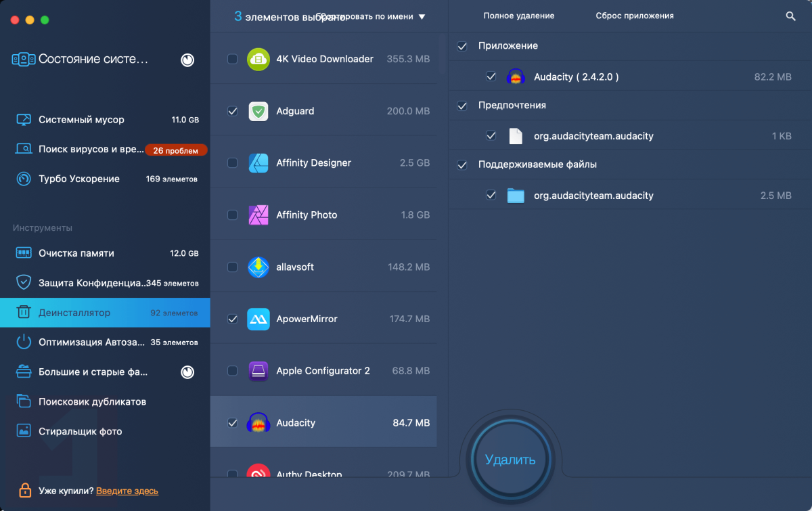Click the 92 элементов count label
Screen dimensions: 812x511
[174, 313]
